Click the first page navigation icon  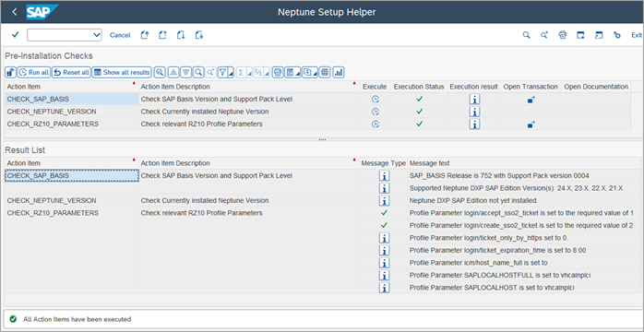(x=145, y=35)
